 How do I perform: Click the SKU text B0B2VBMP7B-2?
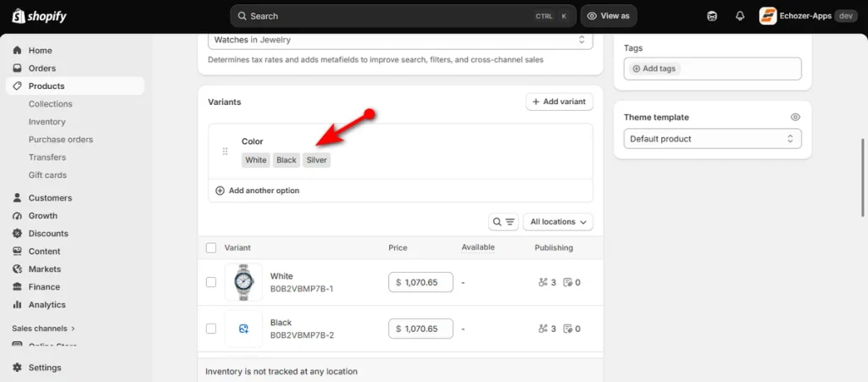click(303, 335)
